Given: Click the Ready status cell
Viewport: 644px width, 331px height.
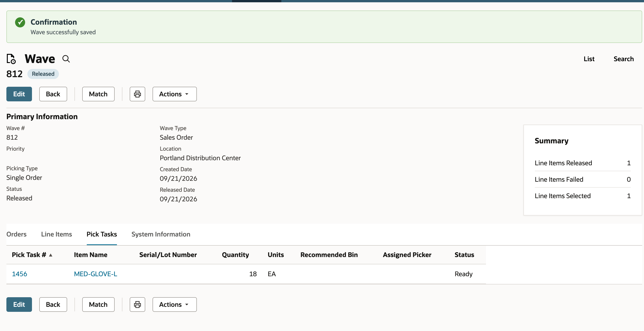Looking at the screenshot, I should pyautogui.click(x=464, y=274).
